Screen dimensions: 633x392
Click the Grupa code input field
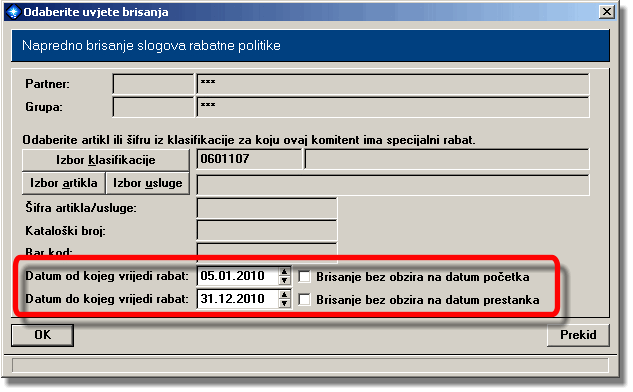point(153,107)
